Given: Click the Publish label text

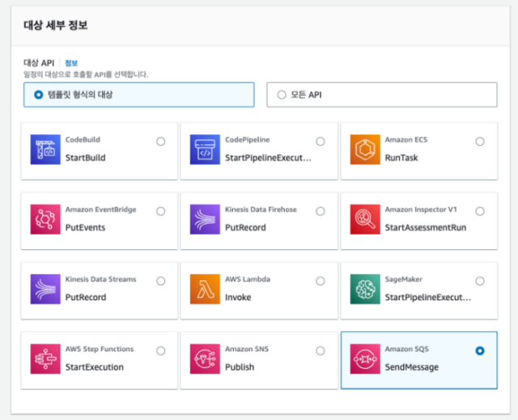Looking at the screenshot, I should [240, 367].
